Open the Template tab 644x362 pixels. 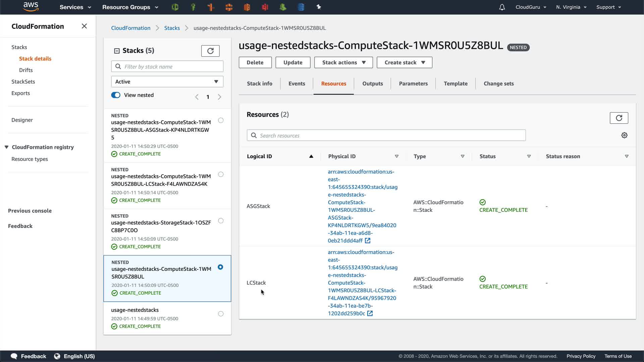pos(455,84)
